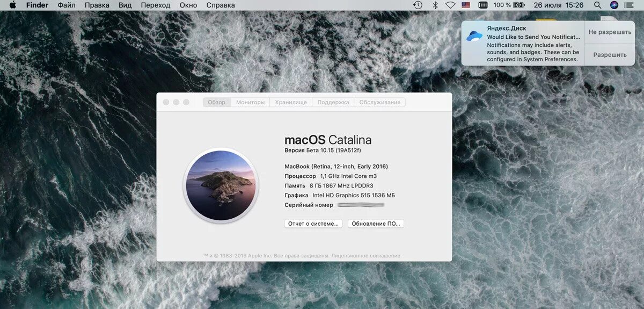Click the Серийный номер label
This screenshot has width=644, height=309.
pyautogui.click(x=309, y=205)
